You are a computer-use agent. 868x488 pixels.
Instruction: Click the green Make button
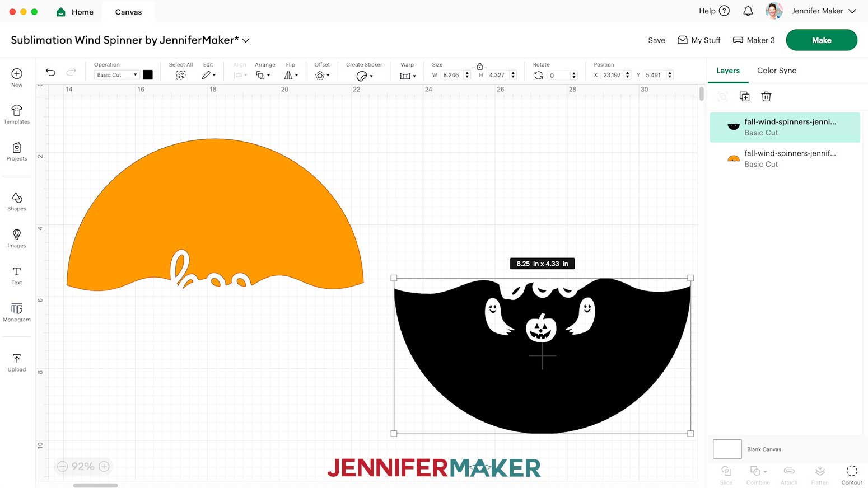tap(822, 40)
